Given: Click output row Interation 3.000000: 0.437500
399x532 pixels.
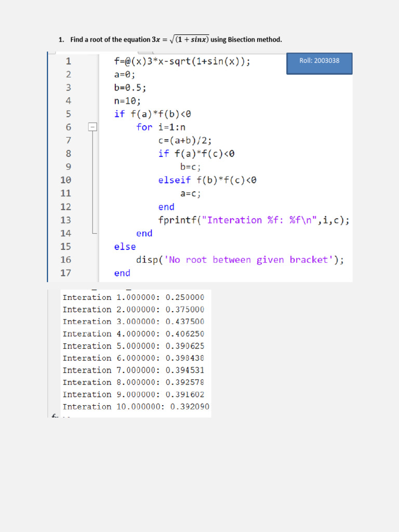Looking at the screenshot, I should tap(134, 322).
